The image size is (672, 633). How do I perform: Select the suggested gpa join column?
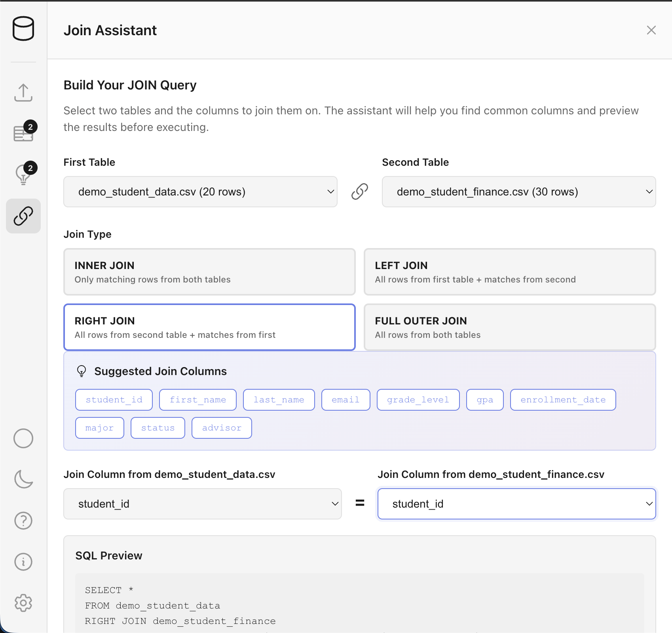[484, 400]
